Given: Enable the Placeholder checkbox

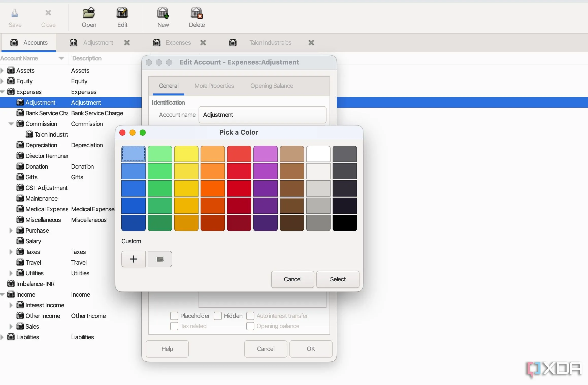Looking at the screenshot, I should click(174, 316).
